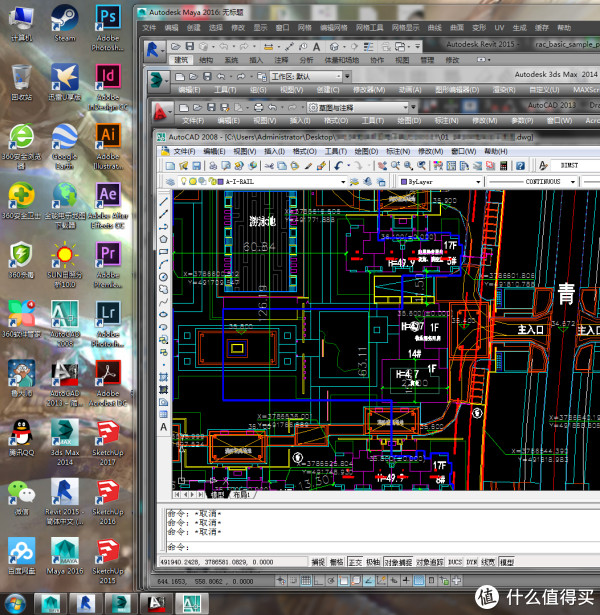Expand the undo history arrow in AutoCAD 2008 toolbar
This screenshot has width=600, height=615.
click(x=348, y=166)
